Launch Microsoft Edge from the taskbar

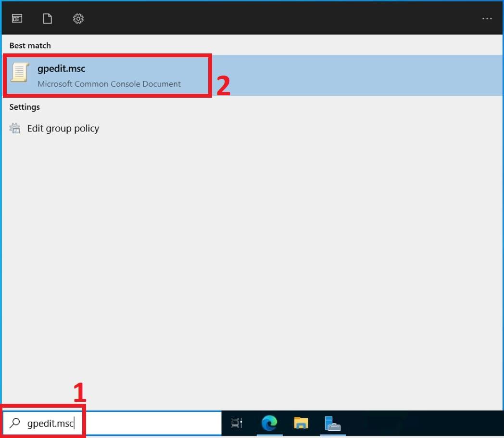[269, 423]
